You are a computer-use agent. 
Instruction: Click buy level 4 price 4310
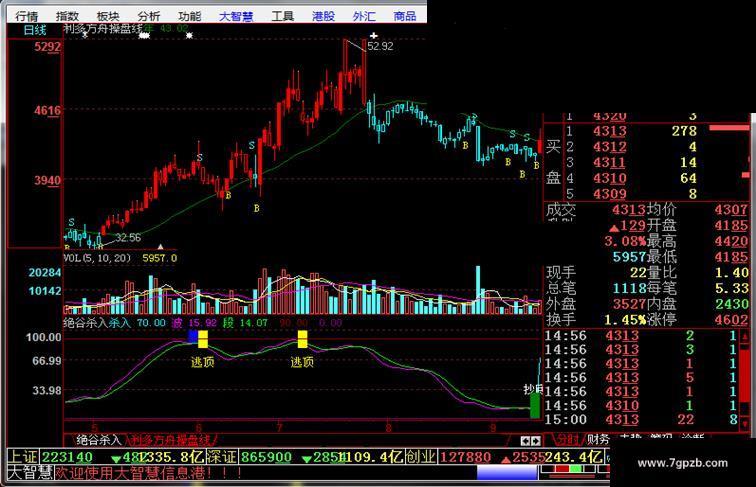pos(609,178)
